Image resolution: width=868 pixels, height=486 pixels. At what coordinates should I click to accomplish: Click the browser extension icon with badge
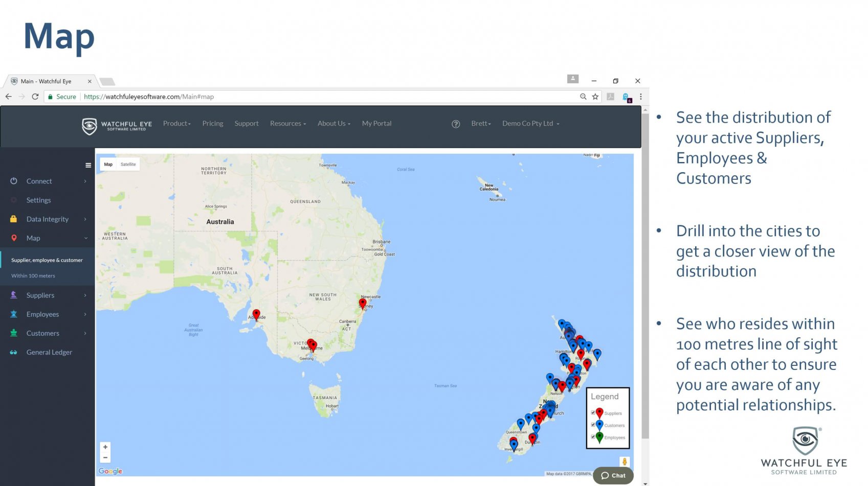[x=627, y=97]
